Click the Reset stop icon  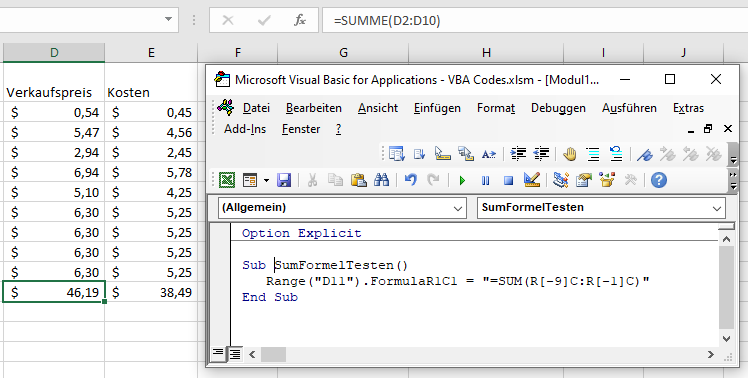509,180
